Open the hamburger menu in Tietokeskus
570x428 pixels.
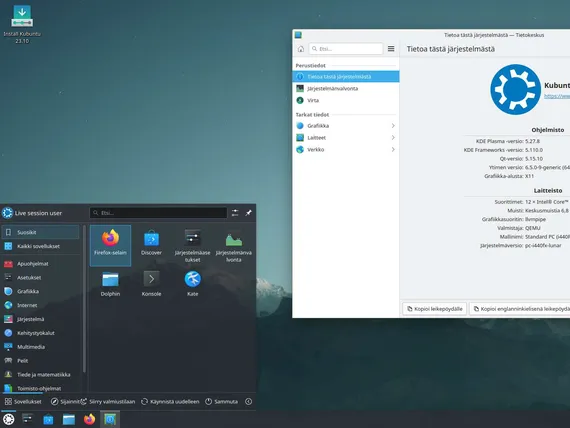[391, 49]
